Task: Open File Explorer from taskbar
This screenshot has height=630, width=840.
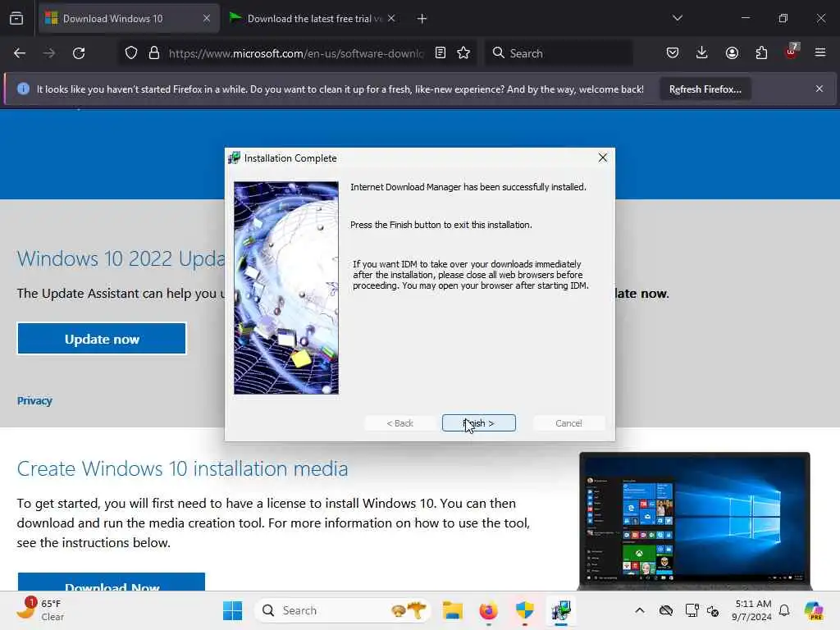Action: point(453,610)
